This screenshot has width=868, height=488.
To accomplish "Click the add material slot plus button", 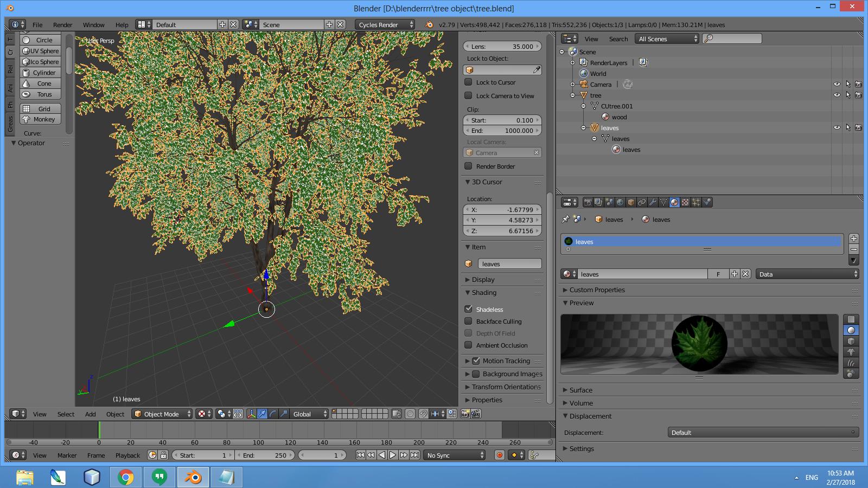I will (853, 239).
